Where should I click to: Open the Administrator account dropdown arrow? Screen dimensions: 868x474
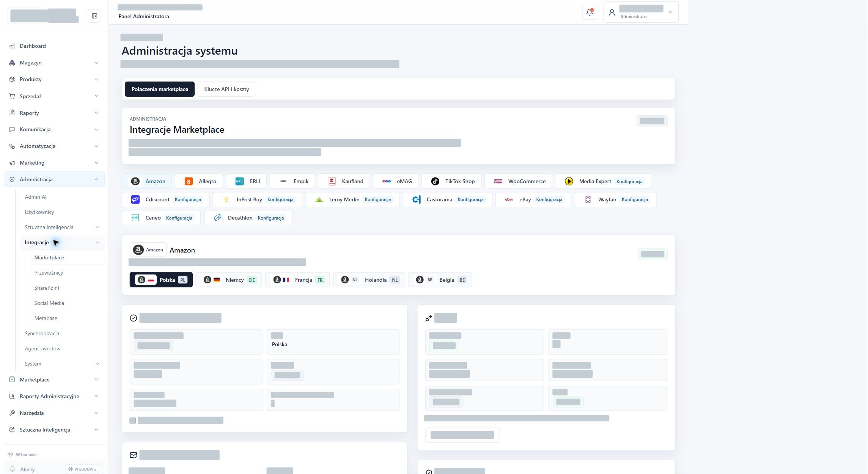pyautogui.click(x=670, y=12)
